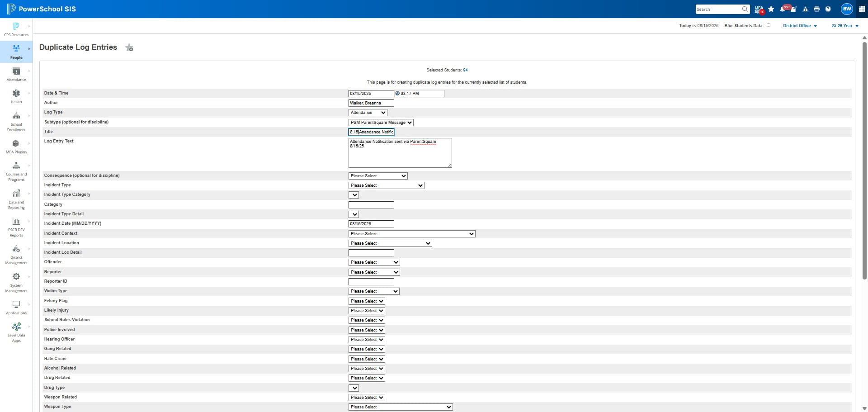Open District Management in the sidebar
The height and width of the screenshot is (412, 868).
16,255
